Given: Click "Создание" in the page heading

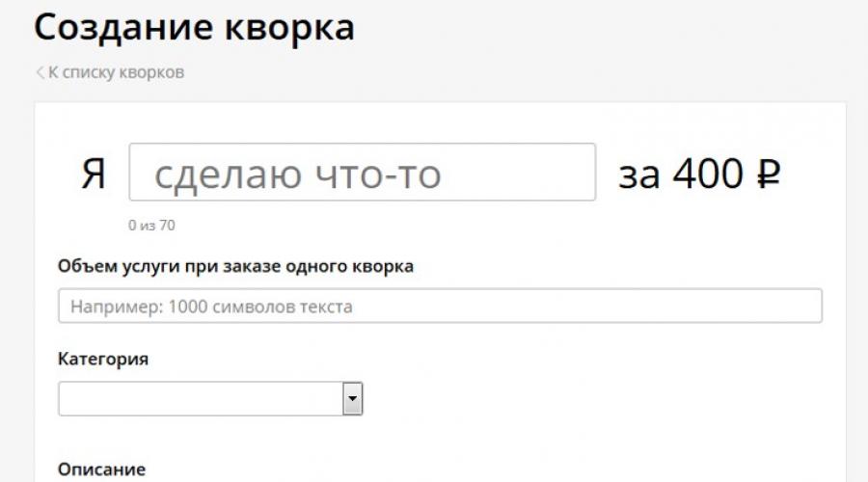Looking at the screenshot, I should point(125,27).
